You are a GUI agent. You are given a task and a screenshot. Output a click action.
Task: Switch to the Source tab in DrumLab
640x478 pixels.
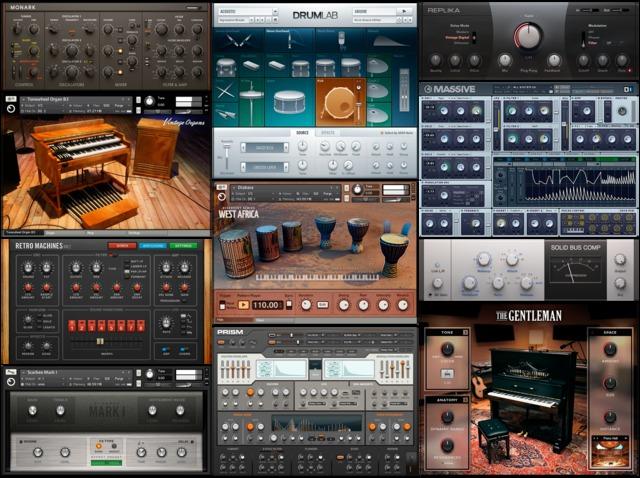(x=302, y=133)
